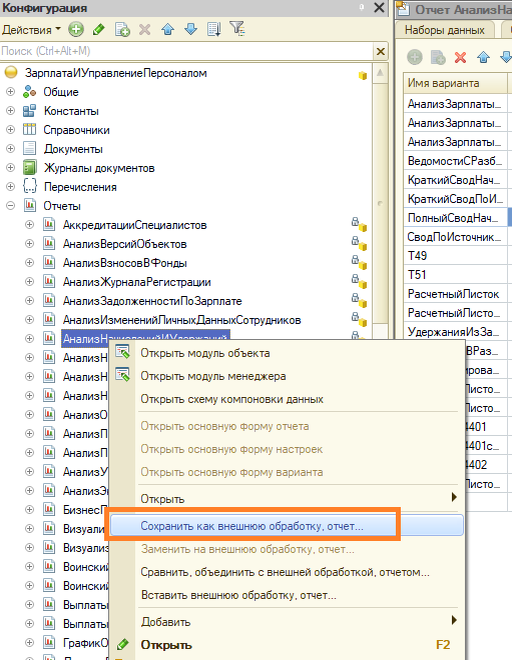
Task: Click the green Add button in Configuration toolbar
Action: coord(76,29)
